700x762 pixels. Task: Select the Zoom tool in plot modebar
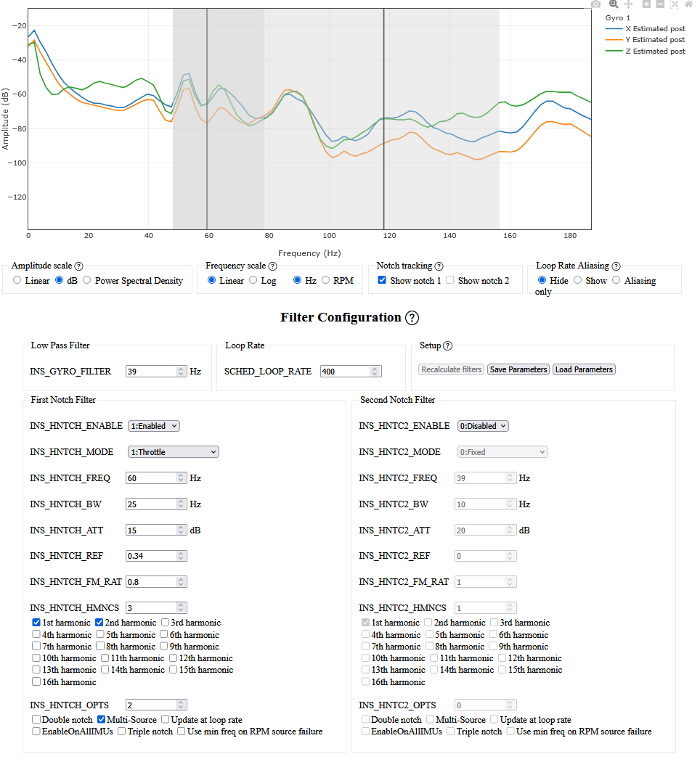pyautogui.click(x=614, y=4)
